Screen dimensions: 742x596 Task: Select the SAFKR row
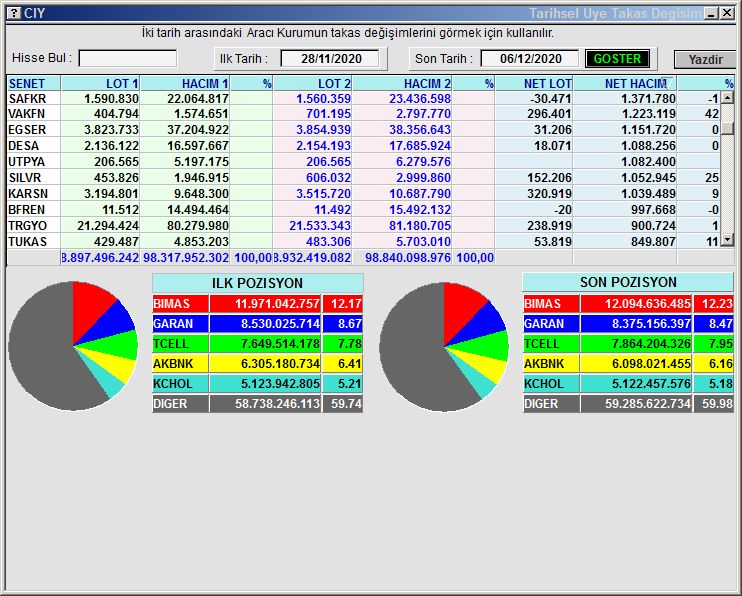(x=363, y=98)
